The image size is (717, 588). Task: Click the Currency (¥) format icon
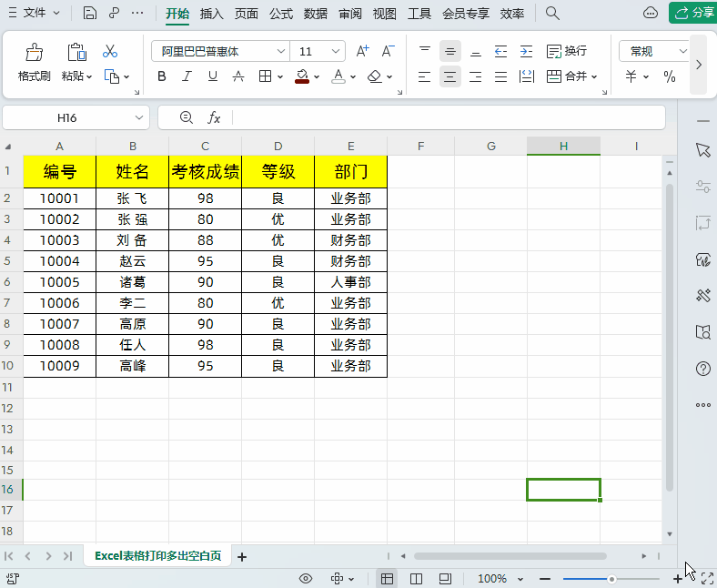tap(631, 76)
